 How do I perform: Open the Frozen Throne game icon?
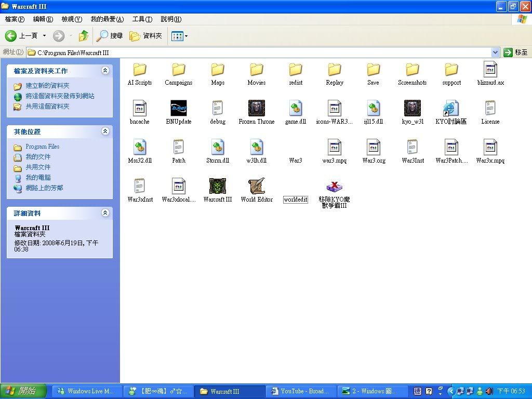256,108
